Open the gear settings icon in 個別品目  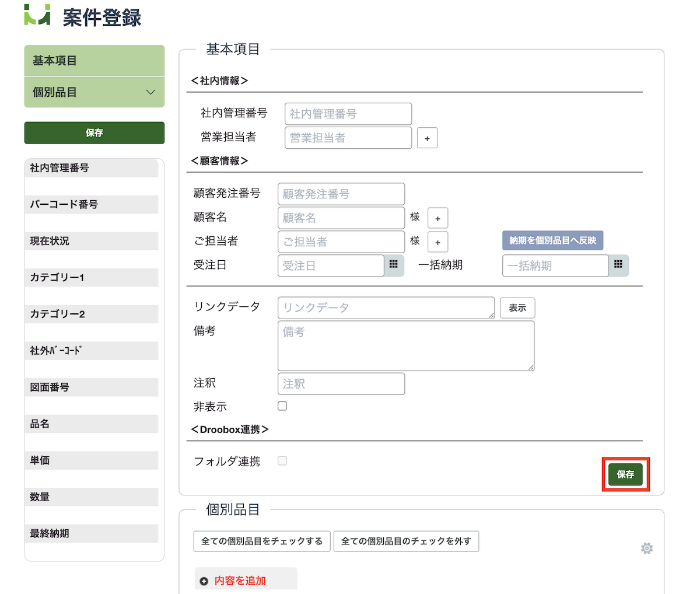pyautogui.click(x=646, y=548)
